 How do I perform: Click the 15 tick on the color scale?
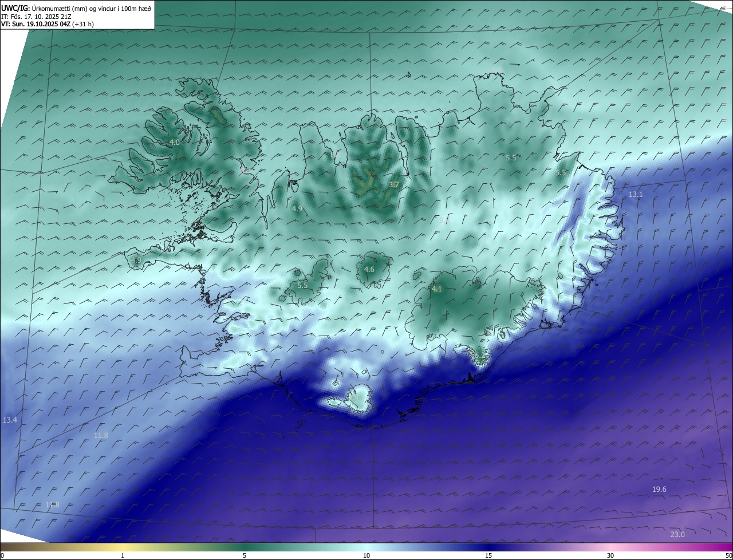(488, 555)
